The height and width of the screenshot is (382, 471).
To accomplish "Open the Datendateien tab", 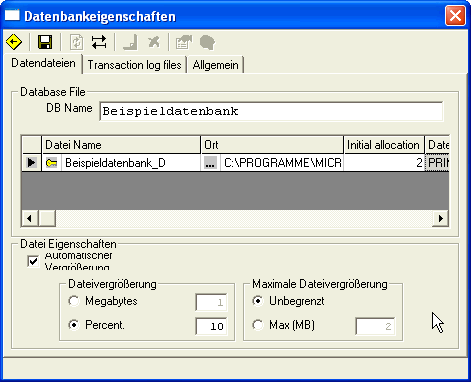I will tap(43, 63).
